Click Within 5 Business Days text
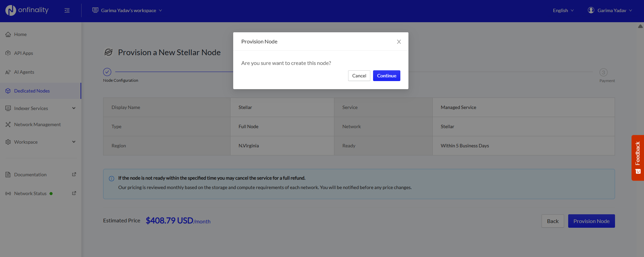 coord(465,146)
